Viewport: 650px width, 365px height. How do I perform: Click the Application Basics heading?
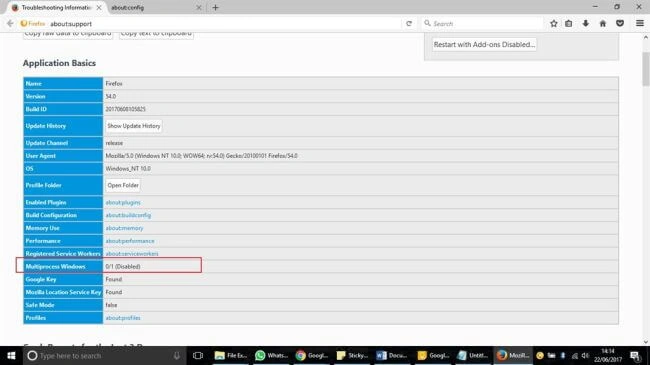point(59,63)
